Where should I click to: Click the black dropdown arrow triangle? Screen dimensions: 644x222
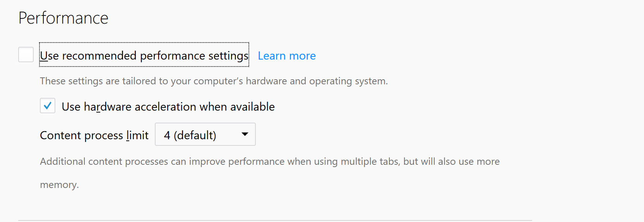[x=245, y=134]
